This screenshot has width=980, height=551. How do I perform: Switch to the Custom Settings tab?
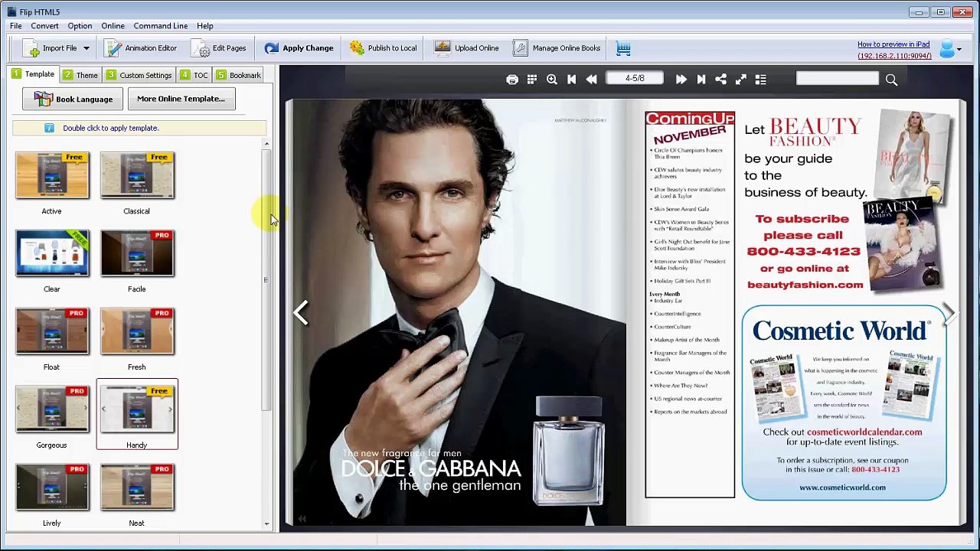(139, 75)
